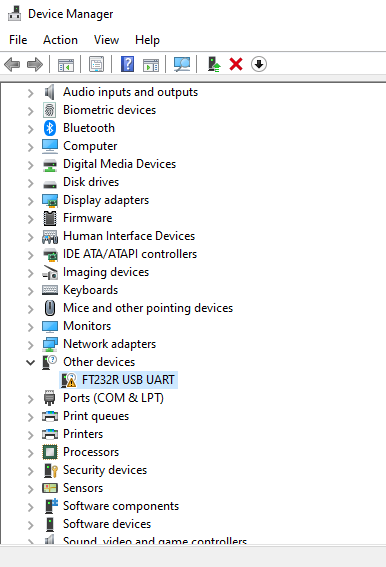
Task: Click the down-arrow Disable device icon
Action: [259, 64]
